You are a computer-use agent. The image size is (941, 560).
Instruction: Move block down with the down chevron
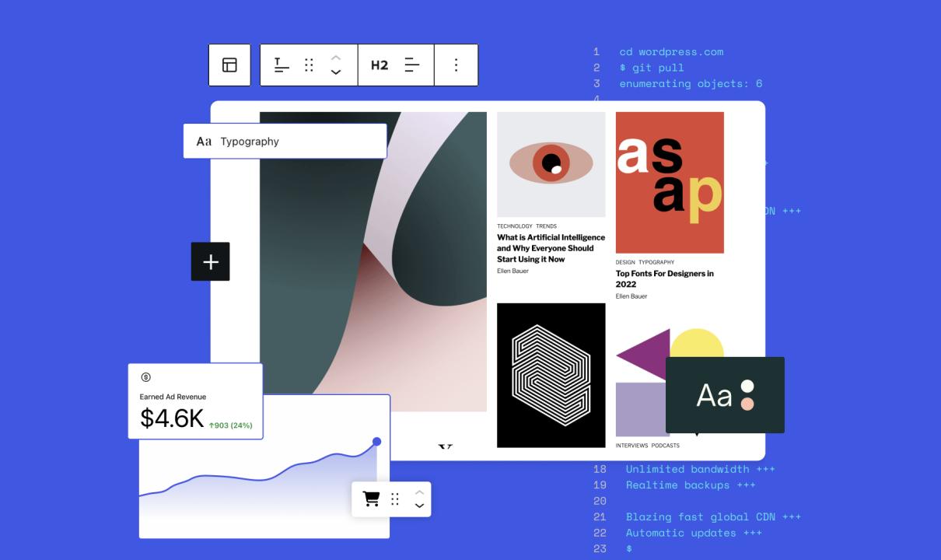pyautogui.click(x=336, y=72)
